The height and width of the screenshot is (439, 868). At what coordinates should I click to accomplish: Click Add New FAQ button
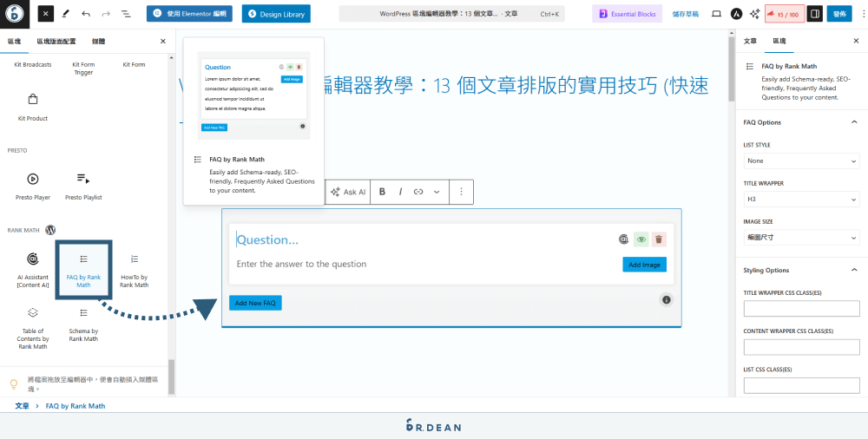coord(255,304)
